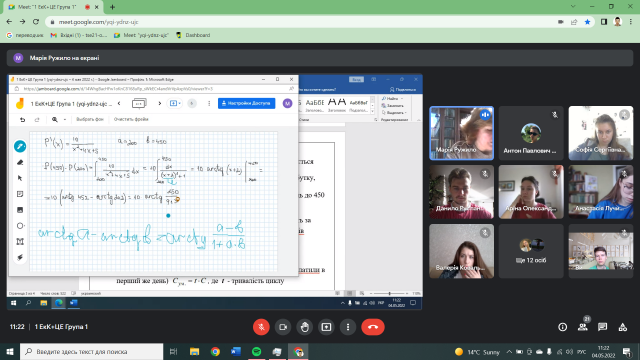Screen dimensions: 640x360
Task: Leave the call with the red hang-up button
Action: (x=373, y=327)
